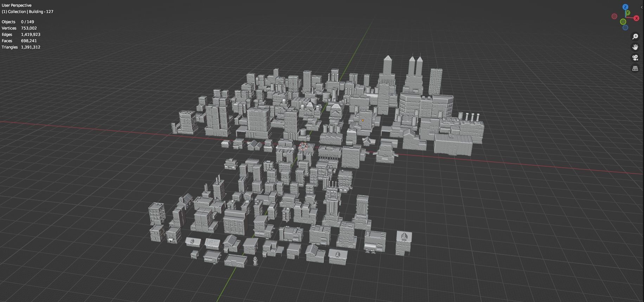Click the Faces value '698,241'
This screenshot has height=302, width=644.
click(29, 41)
